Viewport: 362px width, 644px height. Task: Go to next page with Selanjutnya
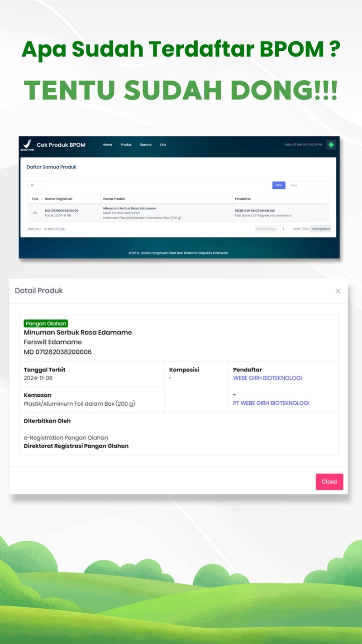click(321, 229)
